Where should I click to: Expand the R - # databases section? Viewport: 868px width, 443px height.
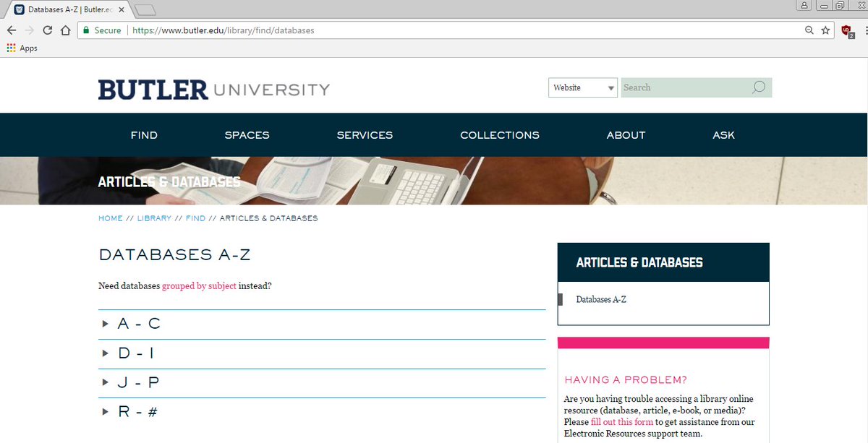322,413
